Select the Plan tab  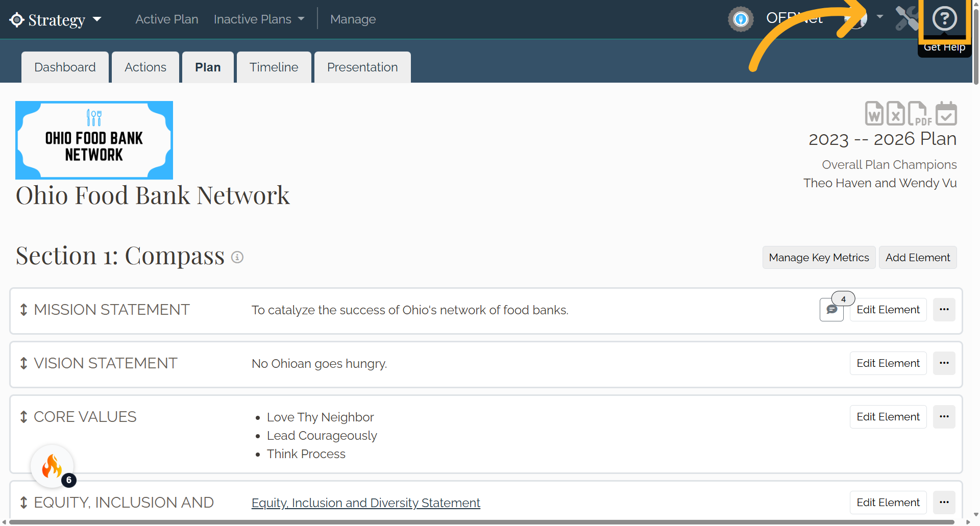pos(208,67)
